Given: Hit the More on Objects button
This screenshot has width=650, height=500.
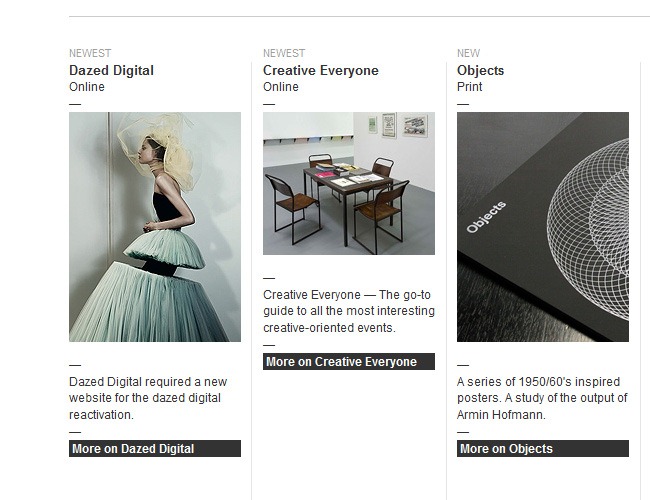Looking at the screenshot, I should (x=542, y=449).
